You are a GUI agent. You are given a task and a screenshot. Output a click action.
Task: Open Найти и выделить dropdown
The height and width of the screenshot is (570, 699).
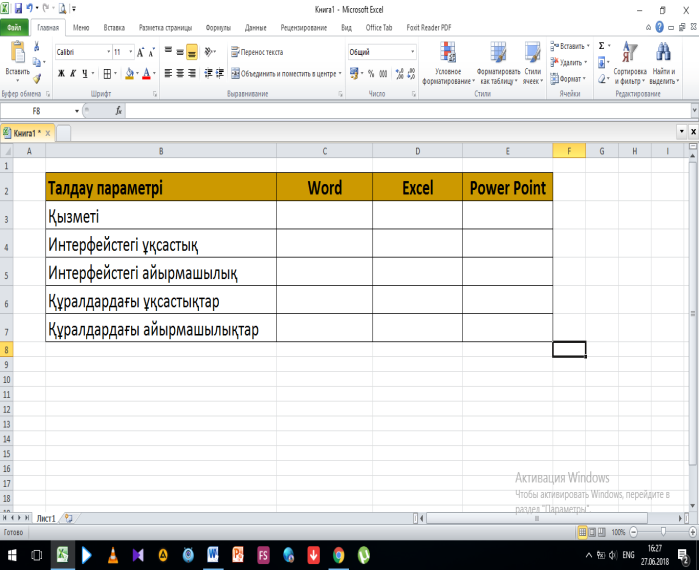pos(664,63)
